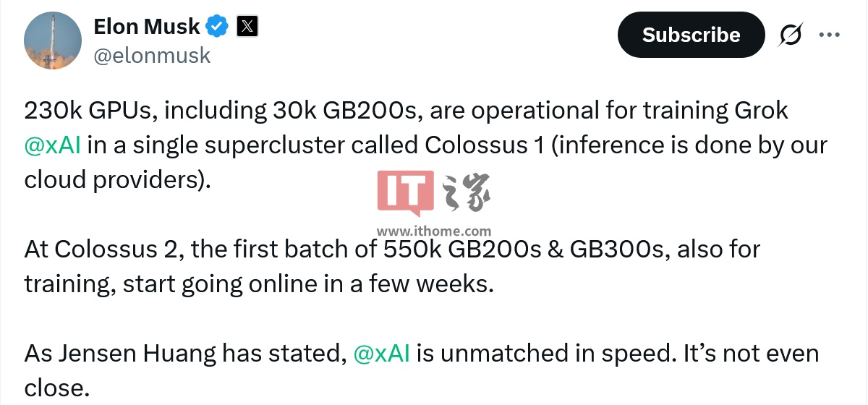Click the final word 'close.' of the tweet

56,388
